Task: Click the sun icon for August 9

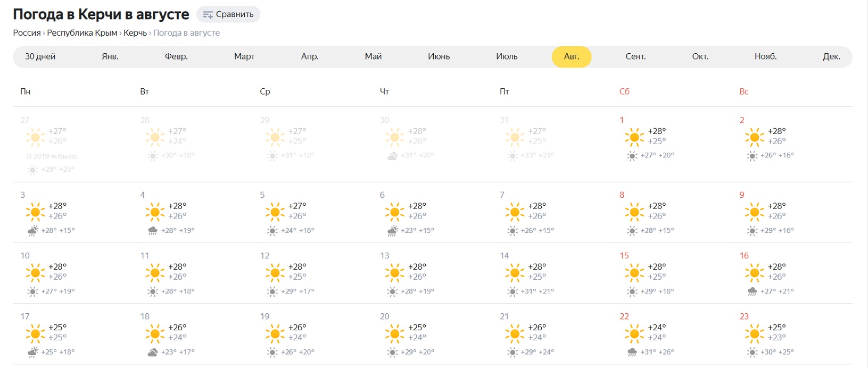Action: click(754, 212)
